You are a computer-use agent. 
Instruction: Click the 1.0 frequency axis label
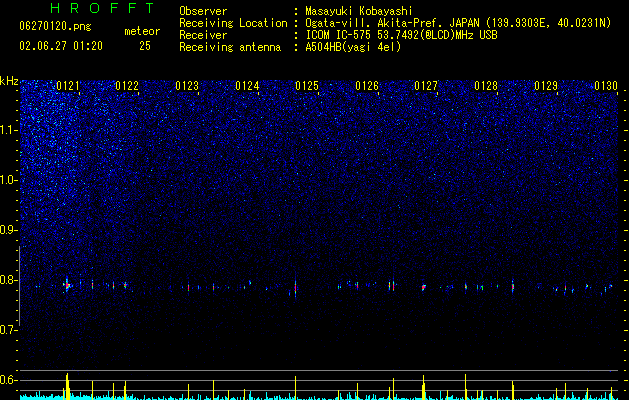(9, 180)
